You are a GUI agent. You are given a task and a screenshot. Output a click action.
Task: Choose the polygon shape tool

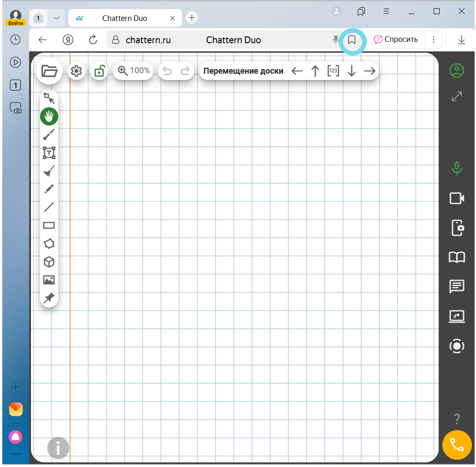49,244
